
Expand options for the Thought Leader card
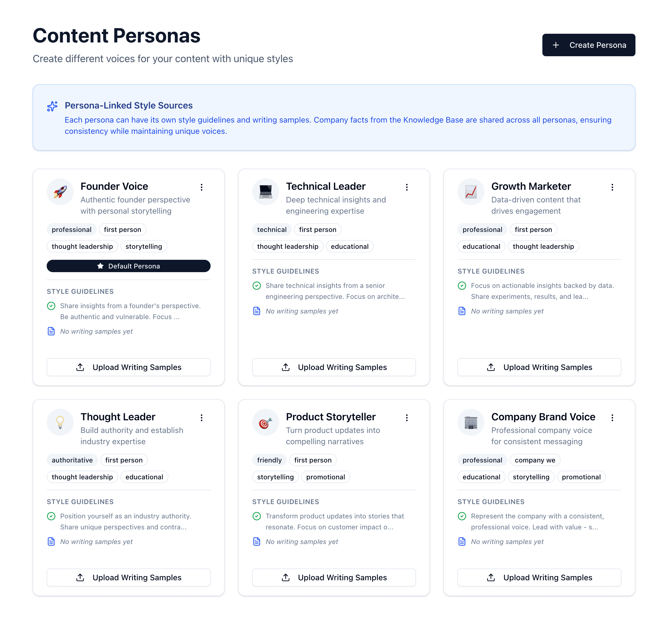click(x=202, y=417)
